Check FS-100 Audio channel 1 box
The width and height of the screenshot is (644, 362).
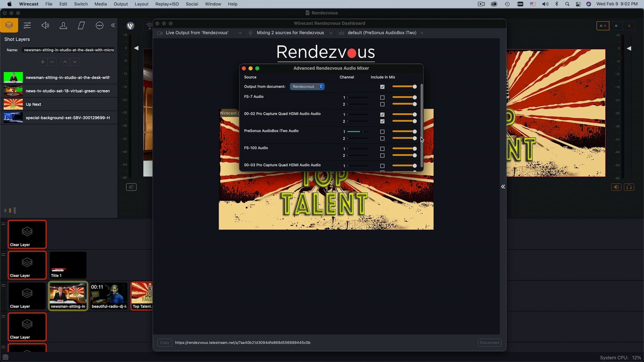click(382, 149)
